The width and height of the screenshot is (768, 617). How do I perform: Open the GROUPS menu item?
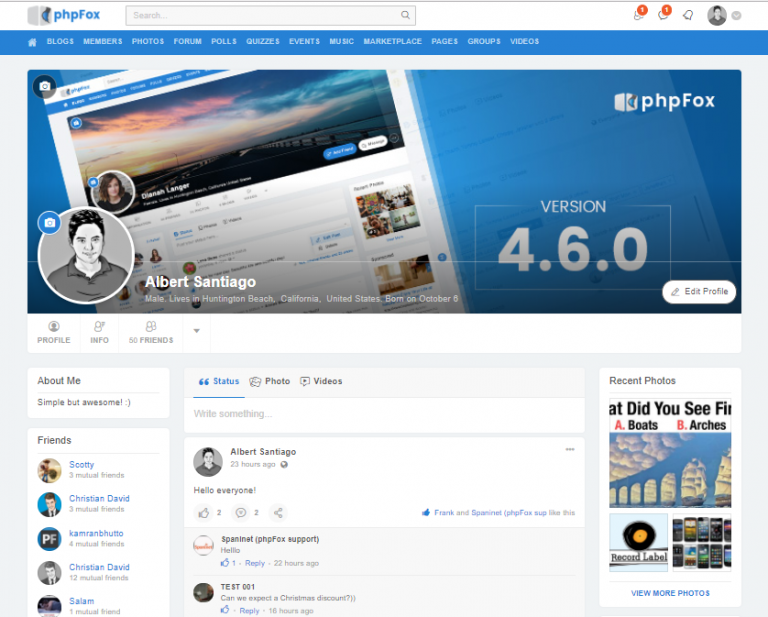point(484,42)
